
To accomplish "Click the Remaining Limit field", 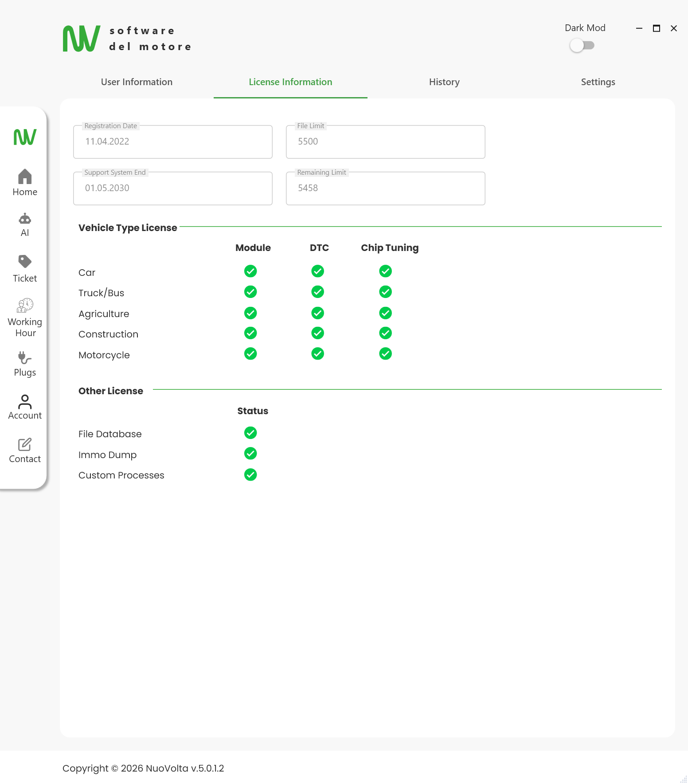I will pos(386,188).
